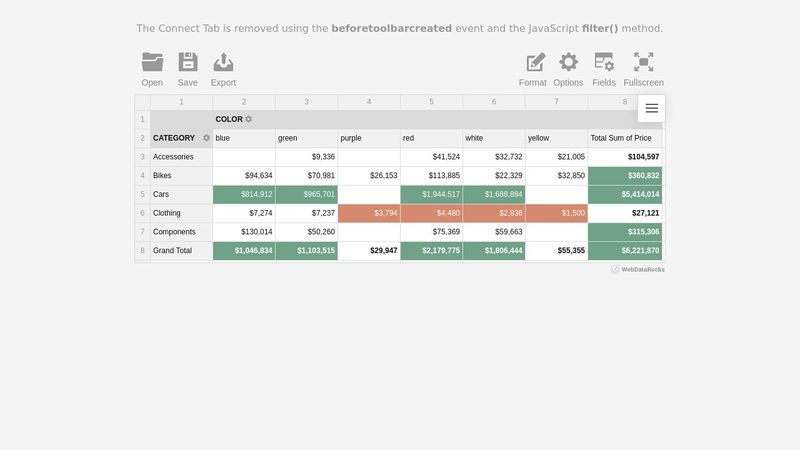Click cell $21,005 under yellow

point(556,157)
